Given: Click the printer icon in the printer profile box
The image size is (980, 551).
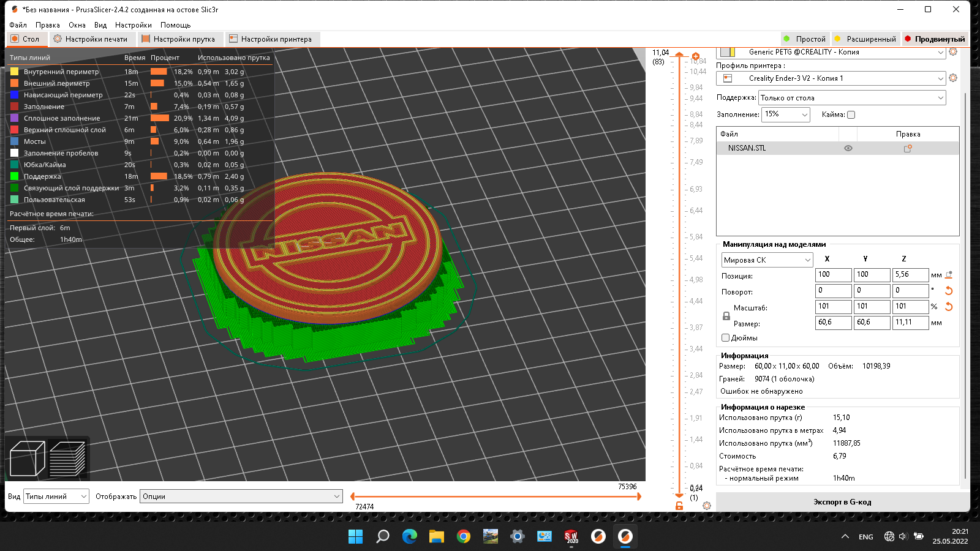Looking at the screenshot, I should coord(728,78).
